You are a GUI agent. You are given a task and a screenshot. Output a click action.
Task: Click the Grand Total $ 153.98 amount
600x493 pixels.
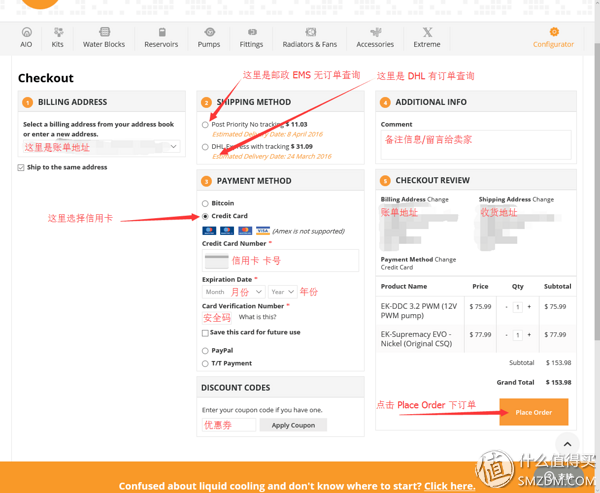pyautogui.click(x=559, y=382)
